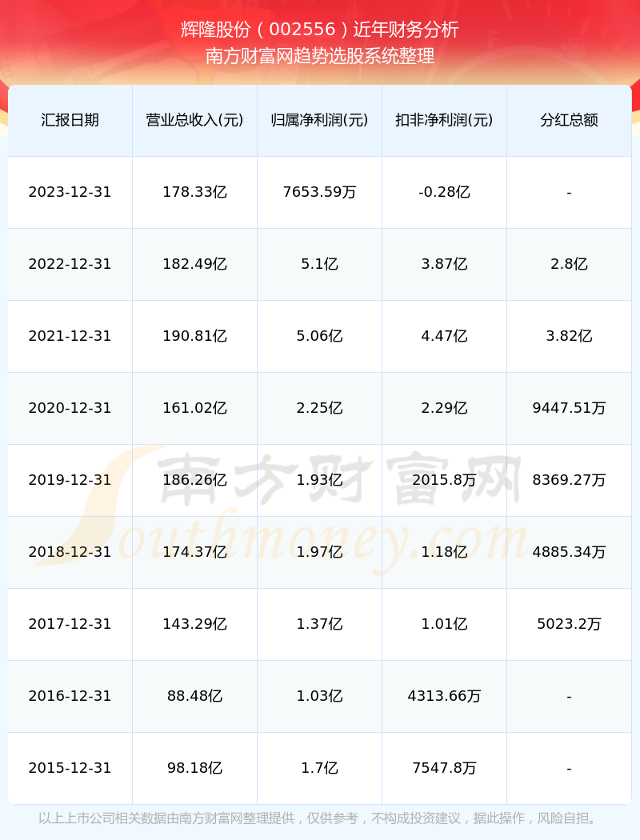This screenshot has height=840, width=640.
Task: Click dividend value 2.8亿
Action: click(570, 264)
